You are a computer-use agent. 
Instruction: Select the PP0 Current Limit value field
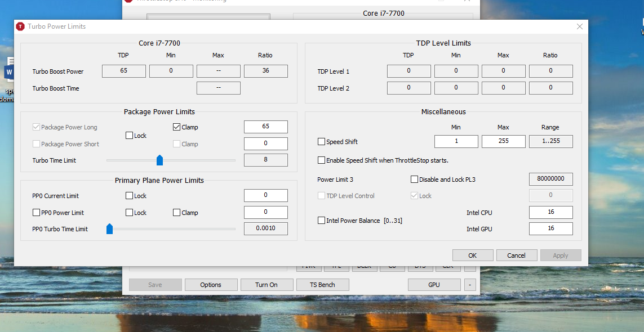(266, 196)
